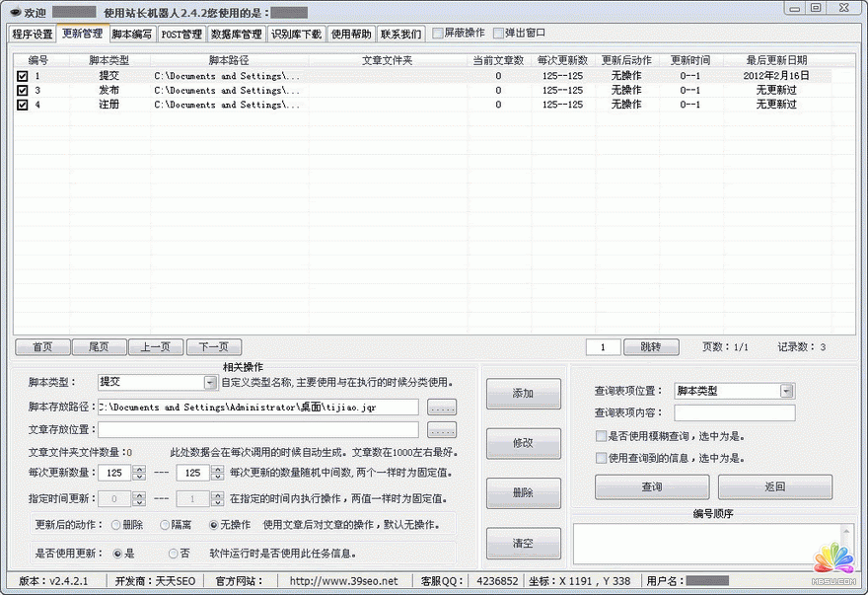Open the POST管理 tab

coord(181,33)
